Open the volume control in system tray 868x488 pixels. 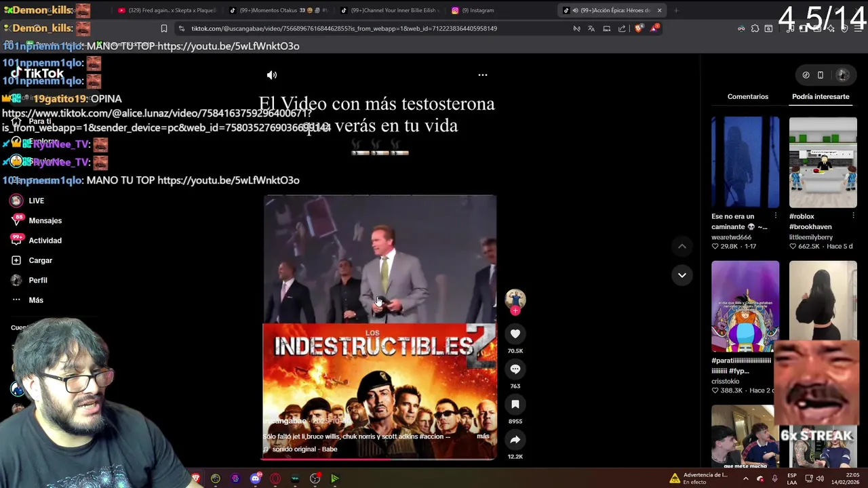(819, 479)
